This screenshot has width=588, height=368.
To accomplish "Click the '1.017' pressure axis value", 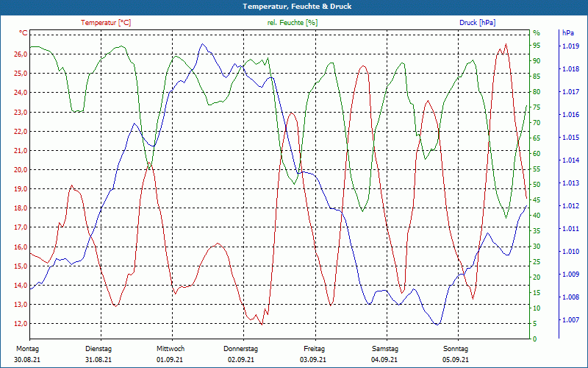I will (570, 91).
